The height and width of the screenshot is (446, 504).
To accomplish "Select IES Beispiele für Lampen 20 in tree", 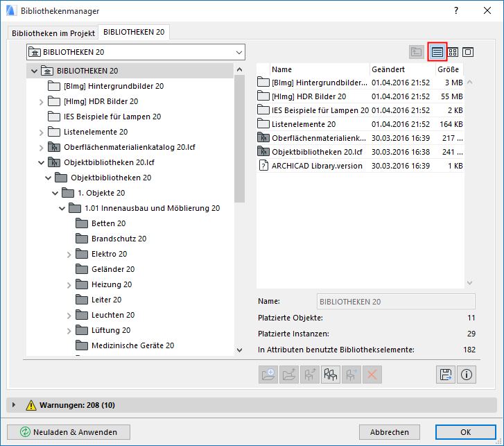I will (112, 117).
